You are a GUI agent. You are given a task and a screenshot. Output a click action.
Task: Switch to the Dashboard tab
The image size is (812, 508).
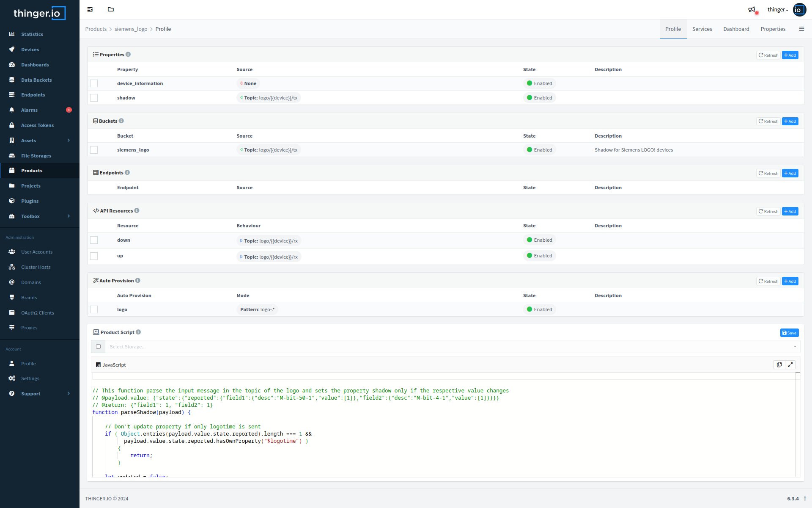(x=736, y=29)
